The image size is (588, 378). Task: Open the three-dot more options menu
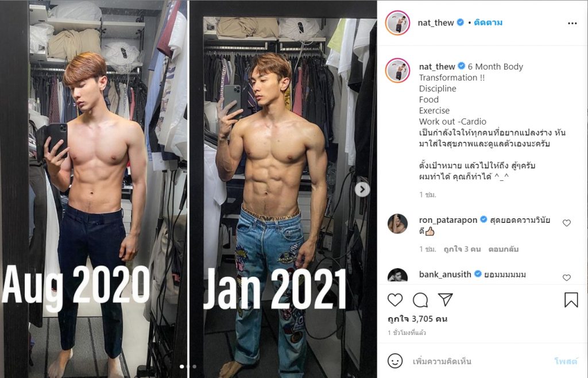572,23
